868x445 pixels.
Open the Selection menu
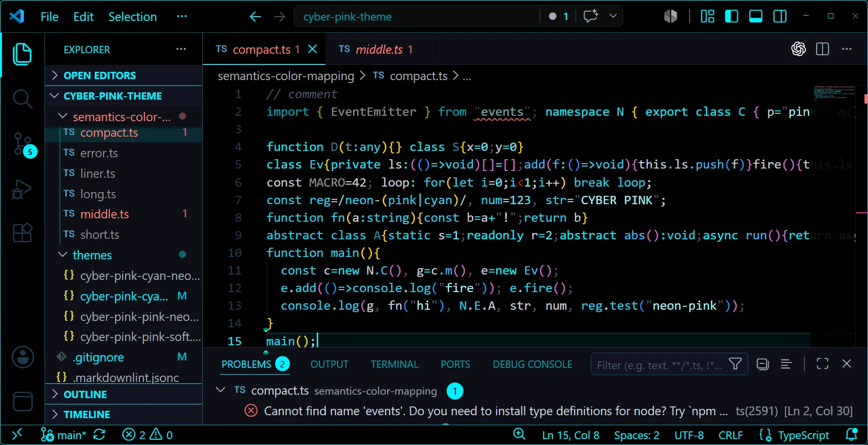[x=132, y=17]
